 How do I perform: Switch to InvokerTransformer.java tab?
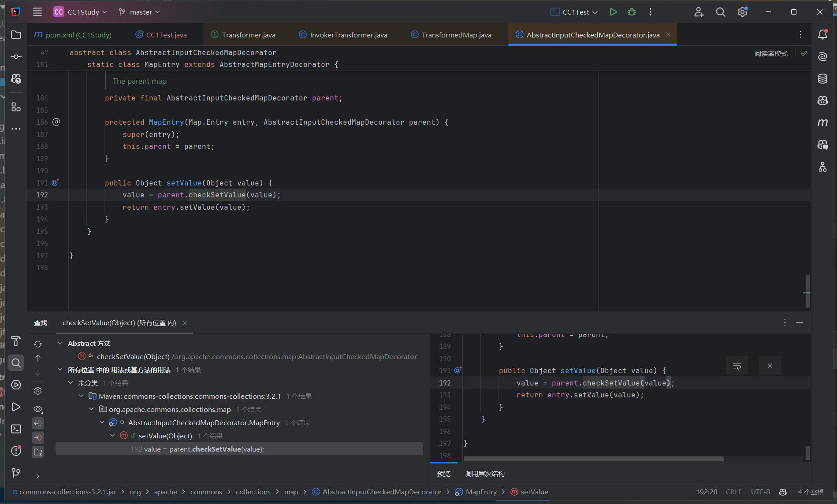[343, 35]
